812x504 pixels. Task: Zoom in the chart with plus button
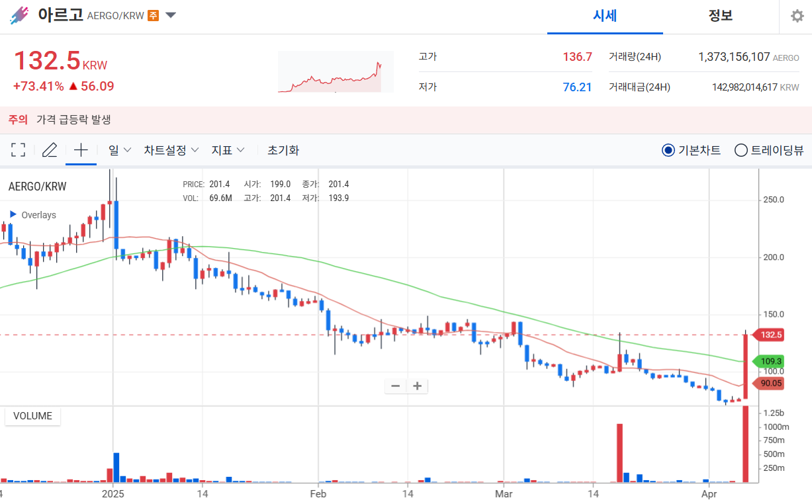(x=418, y=386)
